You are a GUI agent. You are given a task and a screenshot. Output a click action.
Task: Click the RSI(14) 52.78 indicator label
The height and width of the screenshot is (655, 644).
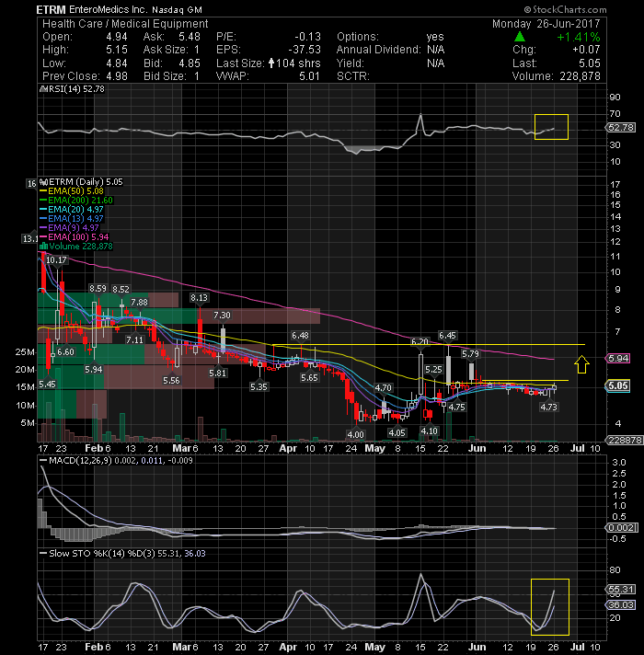click(72, 89)
